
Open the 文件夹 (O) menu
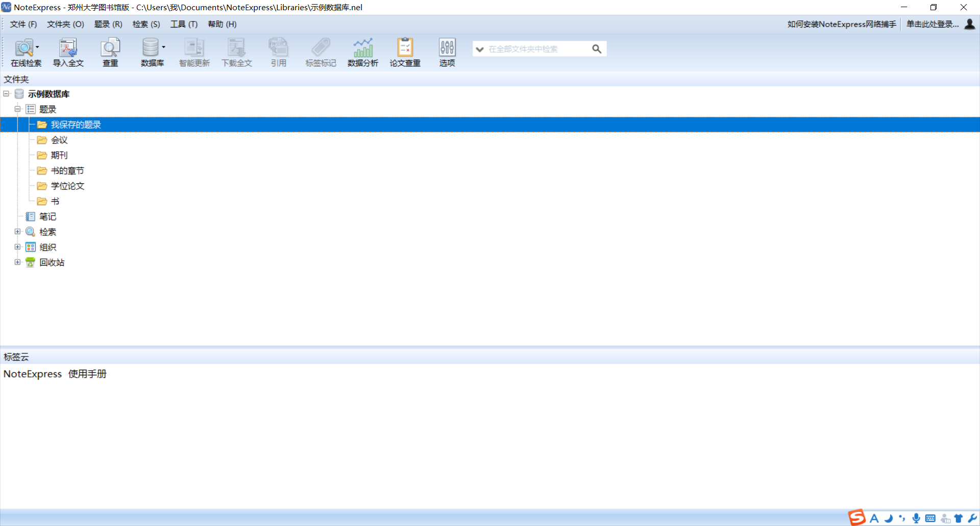[65, 24]
